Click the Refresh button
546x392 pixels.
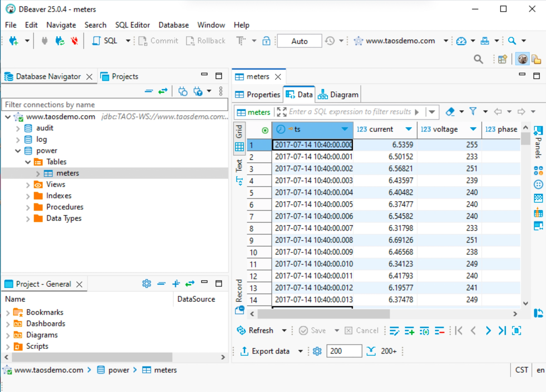(x=255, y=331)
